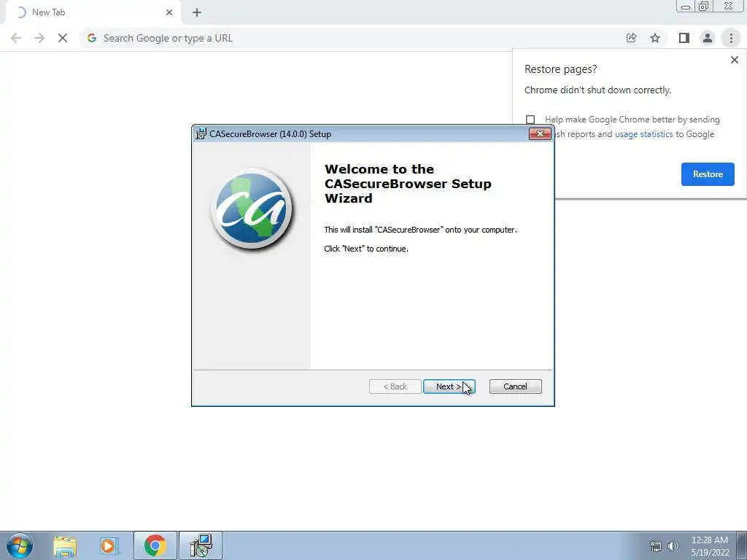This screenshot has height=560, width=747.
Task: Restore down the Chrome window
Action: click(703, 7)
